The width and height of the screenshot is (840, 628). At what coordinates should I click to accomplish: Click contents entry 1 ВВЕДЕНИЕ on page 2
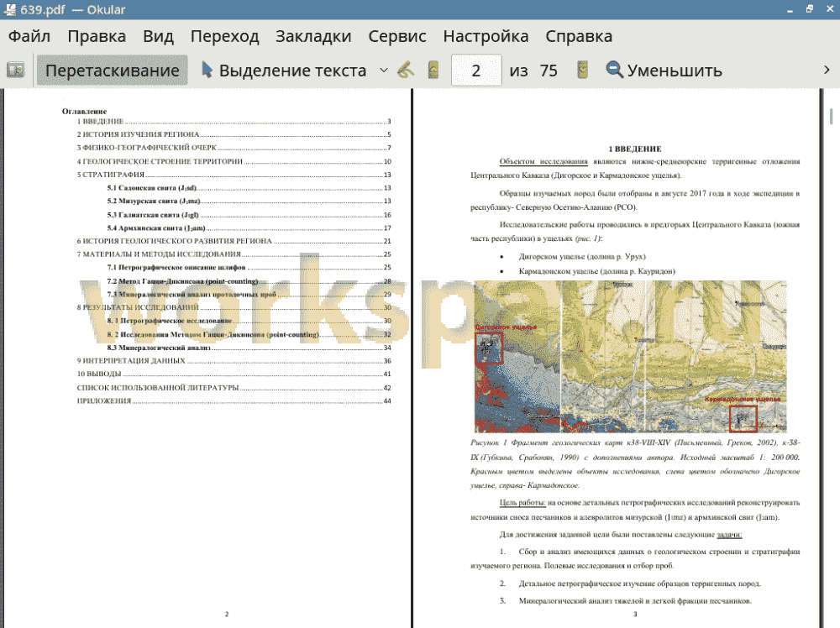(x=234, y=122)
